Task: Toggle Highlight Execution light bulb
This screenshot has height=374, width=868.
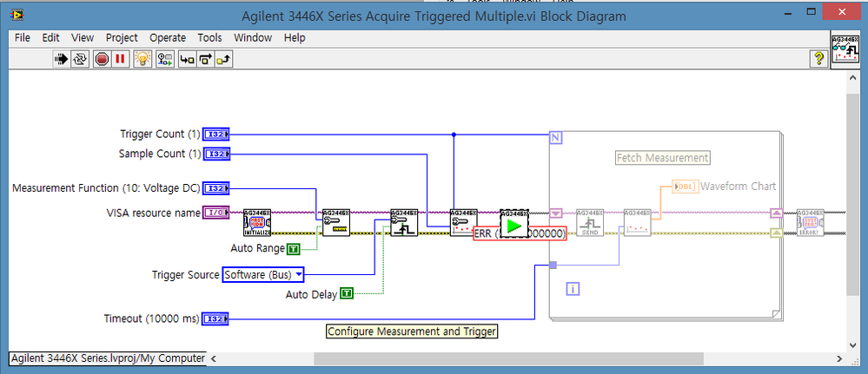Action: [142, 59]
